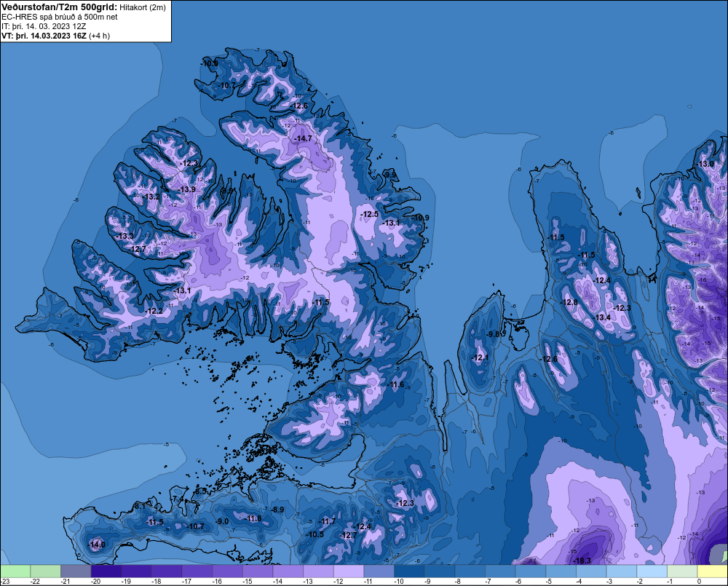Click legend swatch between -12 and -11
Viewport: 728px width, 586px height.
point(349,571)
